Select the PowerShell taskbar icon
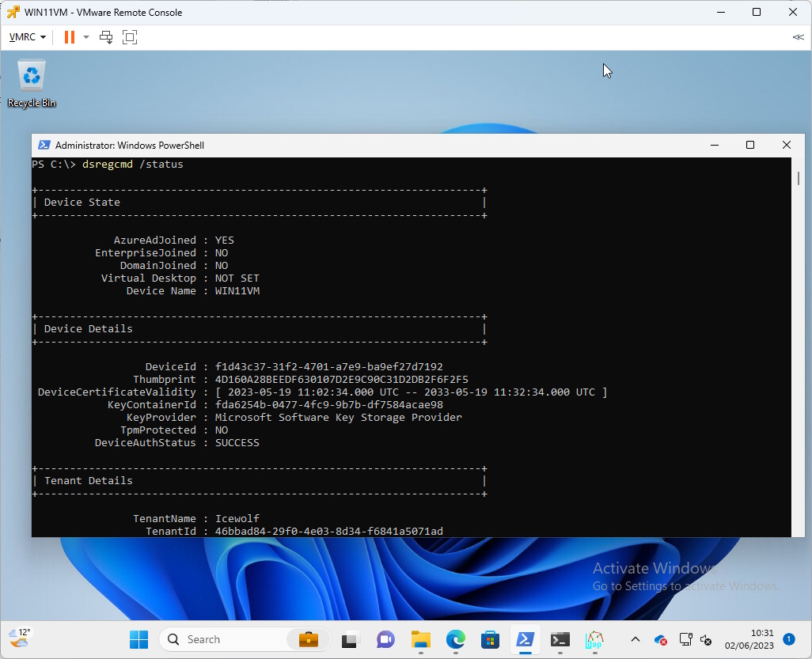This screenshot has height=659, width=812. [x=525, y=640]
